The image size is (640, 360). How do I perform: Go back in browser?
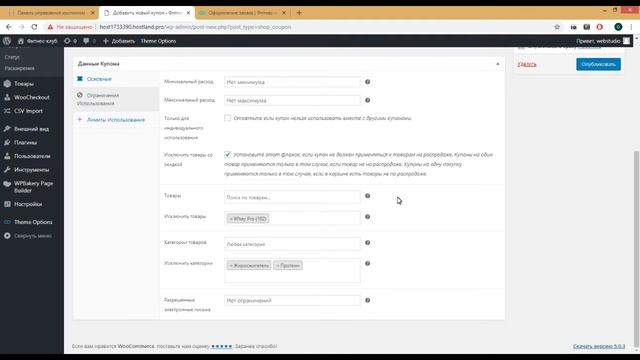tap(9, 27)
